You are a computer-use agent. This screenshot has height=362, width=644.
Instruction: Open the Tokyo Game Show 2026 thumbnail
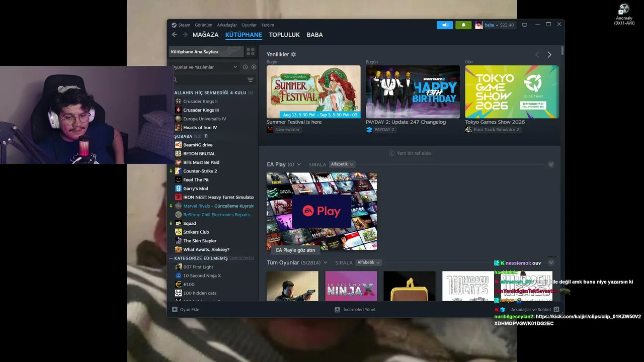(512, 92)
